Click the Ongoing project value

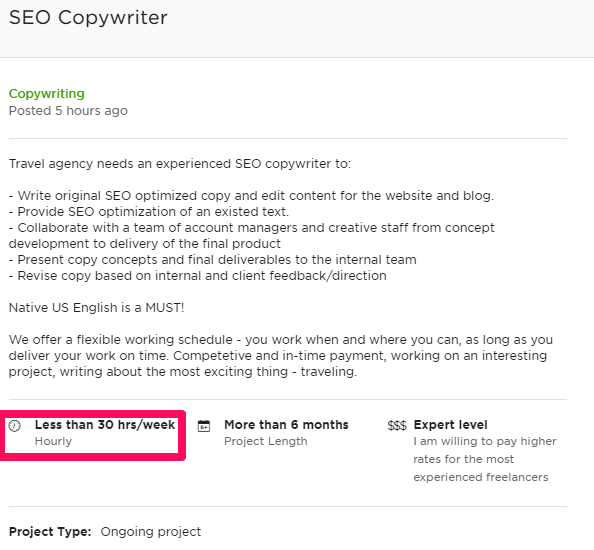coord(151,532)
